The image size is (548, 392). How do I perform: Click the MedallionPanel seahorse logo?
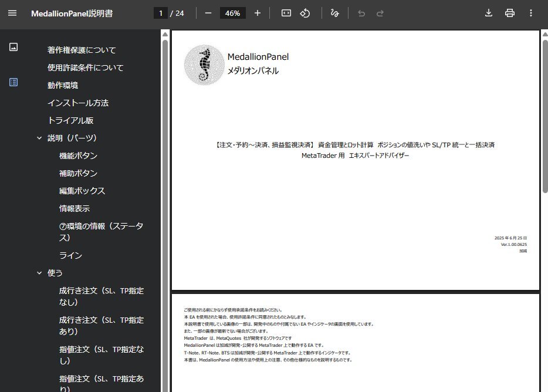tap(204, 65)
